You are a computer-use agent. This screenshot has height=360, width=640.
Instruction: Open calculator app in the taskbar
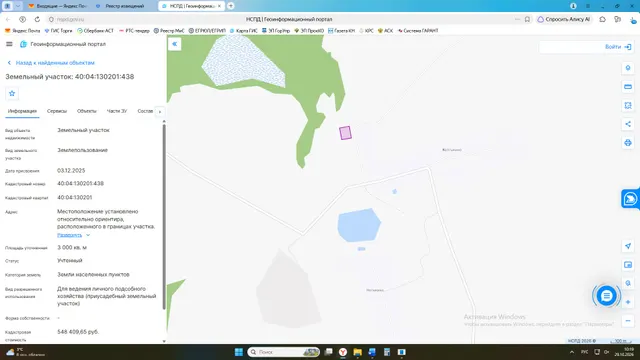pyautogui.click(x=387, y=352)
